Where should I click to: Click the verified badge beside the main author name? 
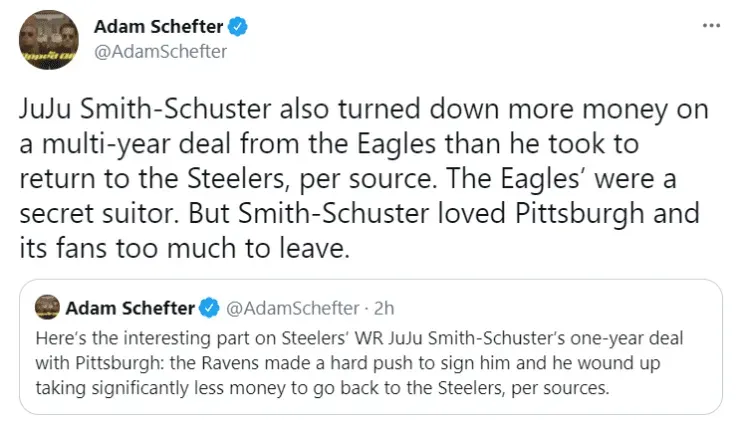coord(239,26)
